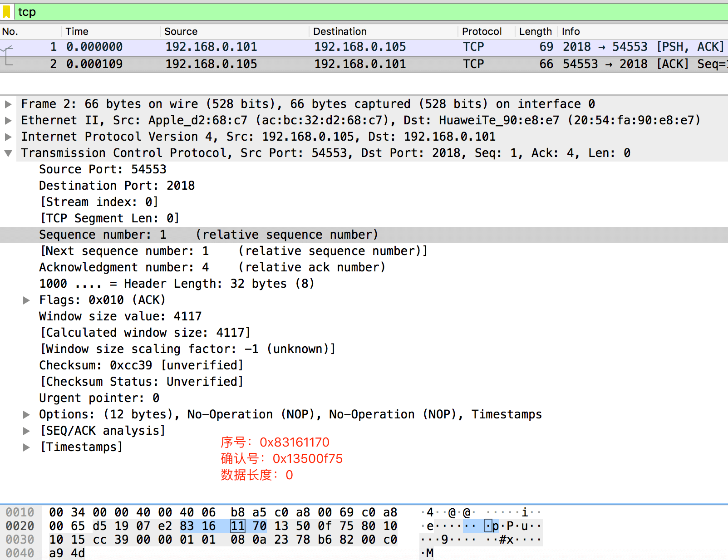This screenshot has width=728, height=560.
Task: Expand the Timestamps section
Action: tap(27, 447)
